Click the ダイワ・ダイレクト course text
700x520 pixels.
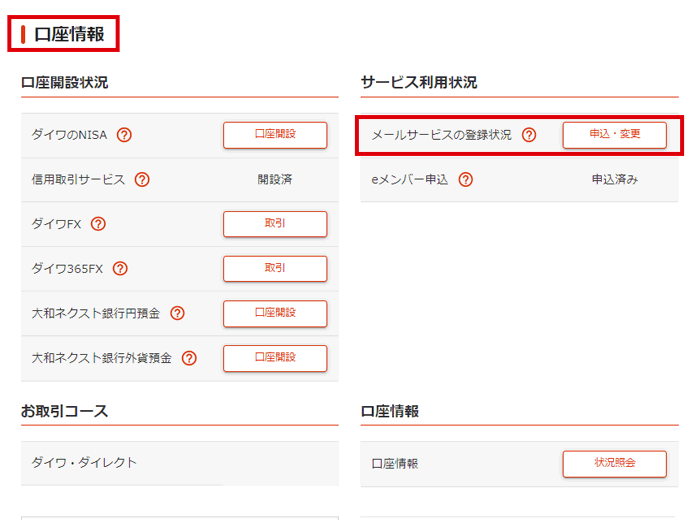(x=84, y=462)
